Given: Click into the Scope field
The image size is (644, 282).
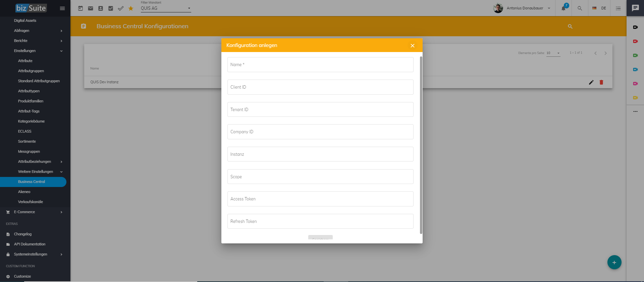Looking at the screenshot, I should [x=320, y=177].
